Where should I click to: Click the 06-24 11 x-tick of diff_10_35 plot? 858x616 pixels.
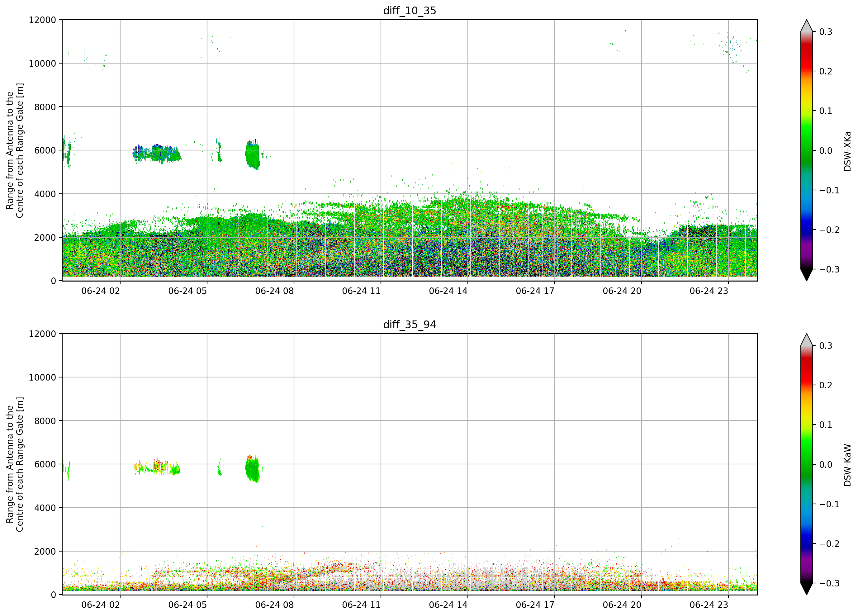pyautogui.click(x=361, y=291)
